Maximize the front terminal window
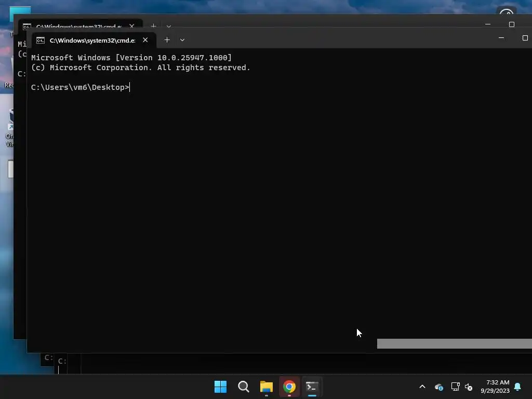The height and width of the screenshot is (399, 532). click(525, 38)
